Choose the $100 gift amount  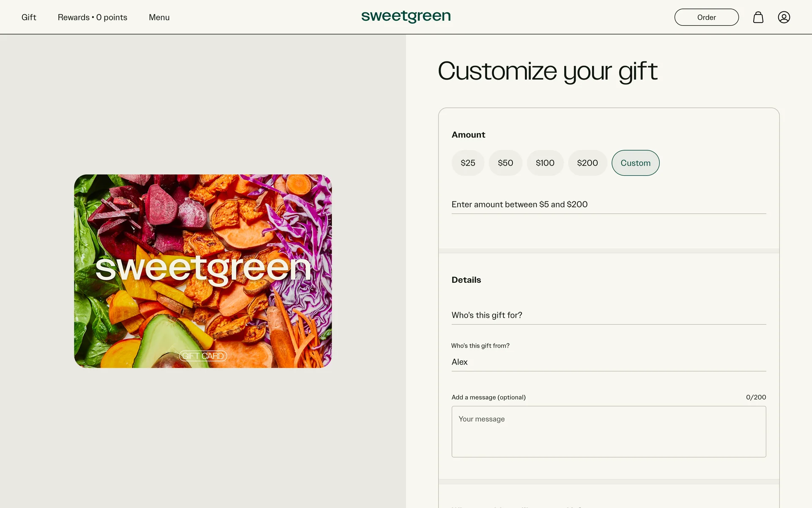545,163
